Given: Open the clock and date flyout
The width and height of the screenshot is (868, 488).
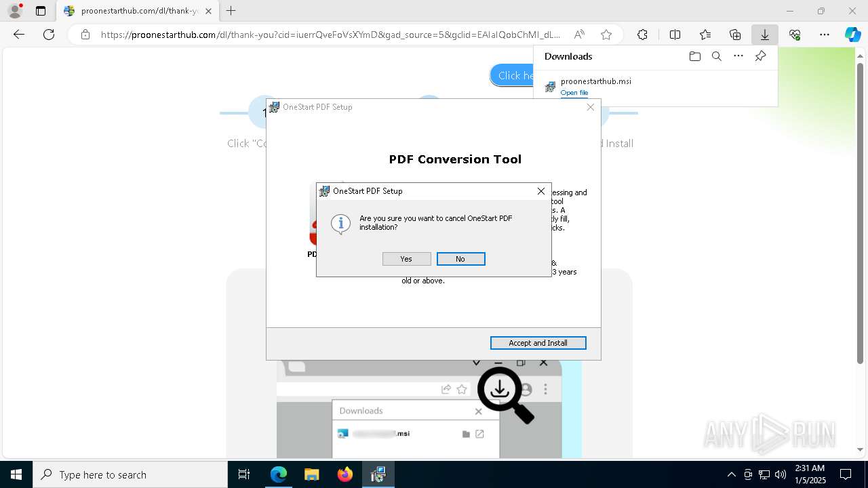Looking at the screenshot, I should [x=810, y=474].
